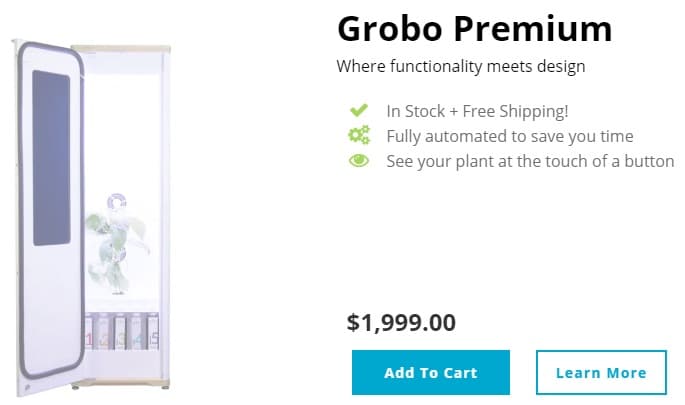Click the dark glass window on the door
This screenshot has width=685, height=405.
(x=53, y=158)
